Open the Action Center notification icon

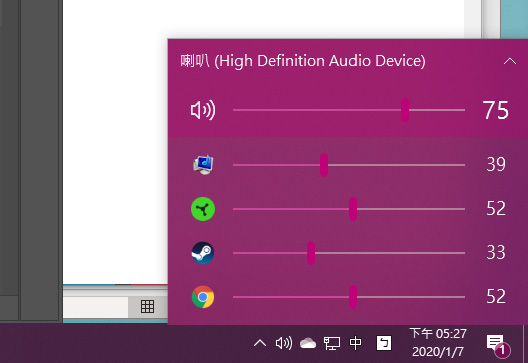498,345
